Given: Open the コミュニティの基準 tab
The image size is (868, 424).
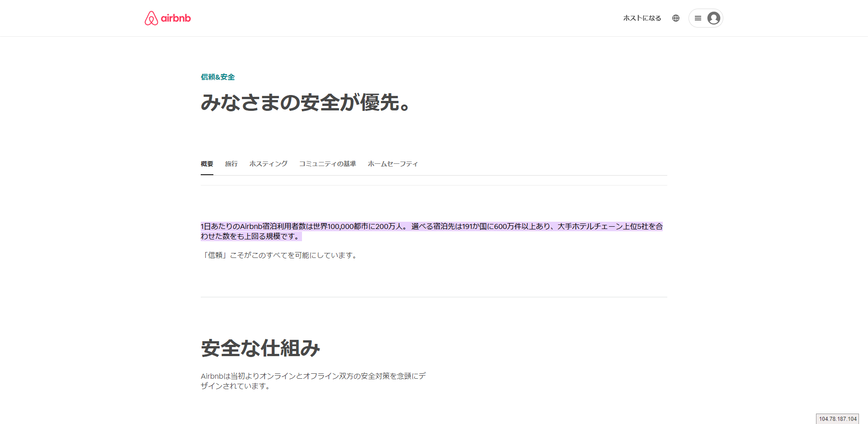Looking at the screenshot, I should pyautogui.click(x=327, y=164).
